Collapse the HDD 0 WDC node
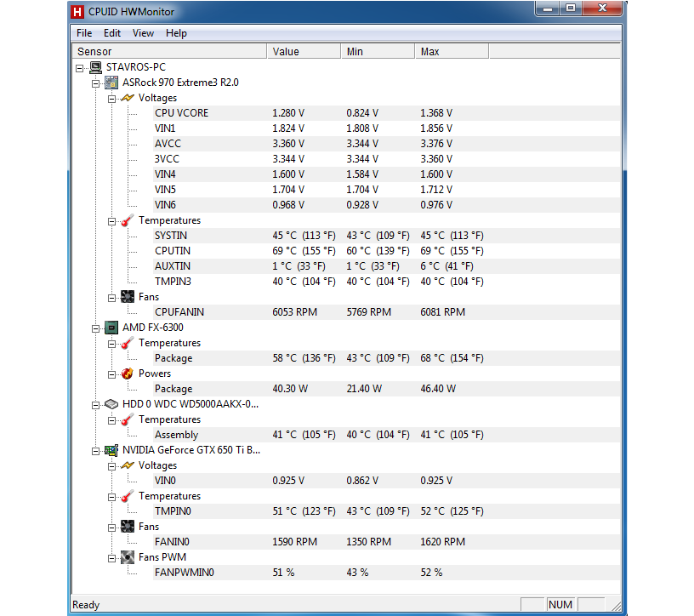The height and width of the screenshot is (616, 694). pos(95,405)
